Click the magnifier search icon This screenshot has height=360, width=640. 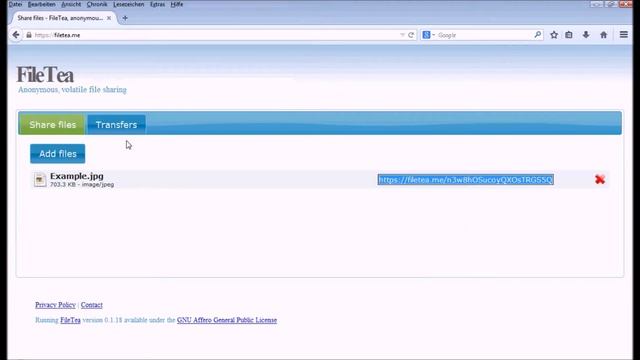[x=538, y=35]
